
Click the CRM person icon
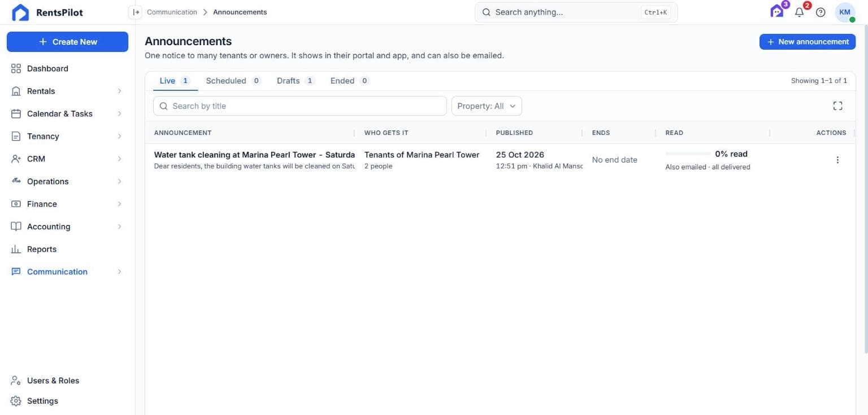point(16,159)
